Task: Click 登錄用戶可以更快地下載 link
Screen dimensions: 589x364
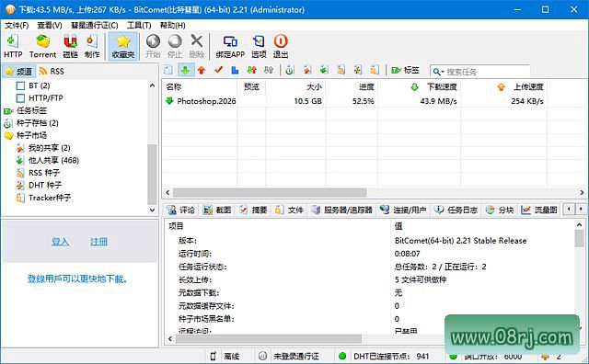Action: pyautogui.click(x=77, y=279)
